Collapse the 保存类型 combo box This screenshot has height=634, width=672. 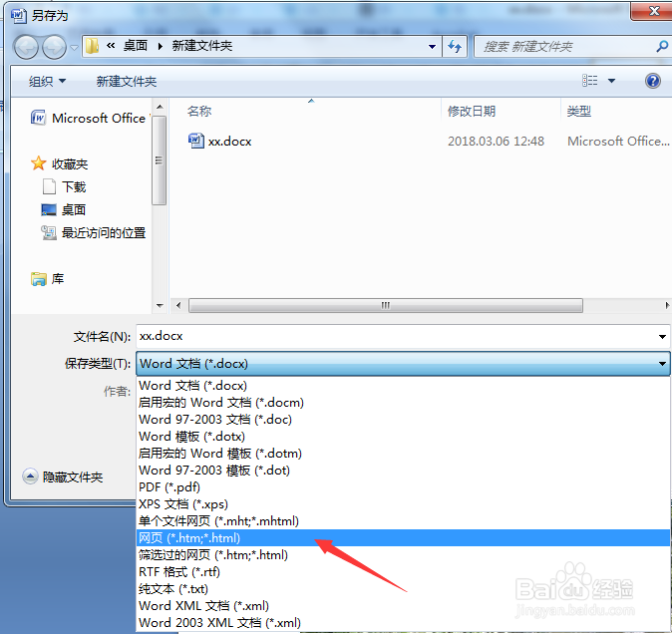pyautogui.click(x=403, y=364)
